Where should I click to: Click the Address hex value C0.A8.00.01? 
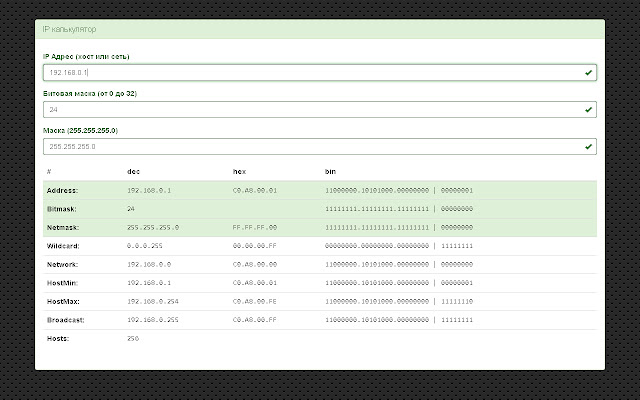point(255,190)
